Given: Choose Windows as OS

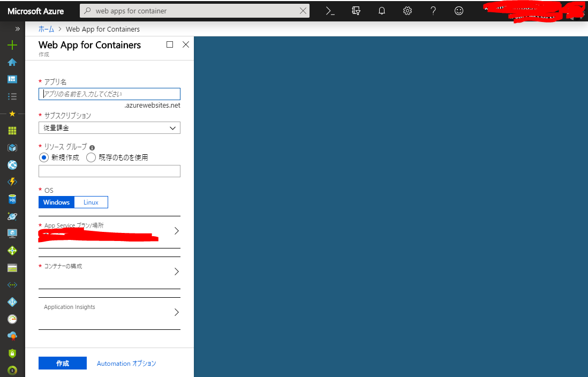Looking at the screenshot, I should (x=57, y=202).
